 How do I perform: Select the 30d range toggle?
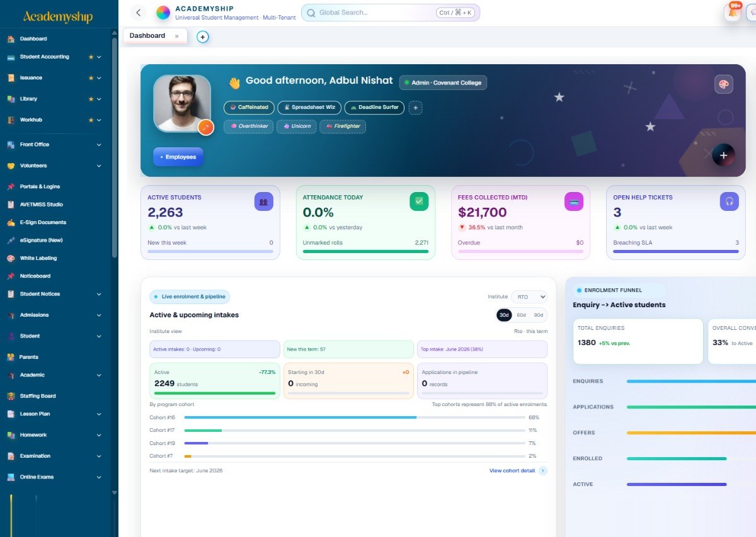[x=504, y=315]
